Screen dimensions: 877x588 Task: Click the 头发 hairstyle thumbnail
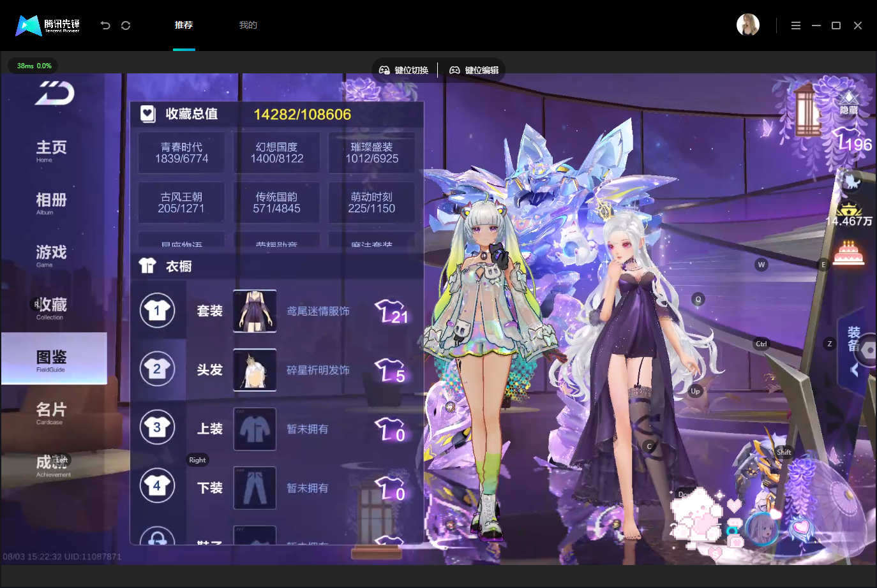(x=255, y=370)
